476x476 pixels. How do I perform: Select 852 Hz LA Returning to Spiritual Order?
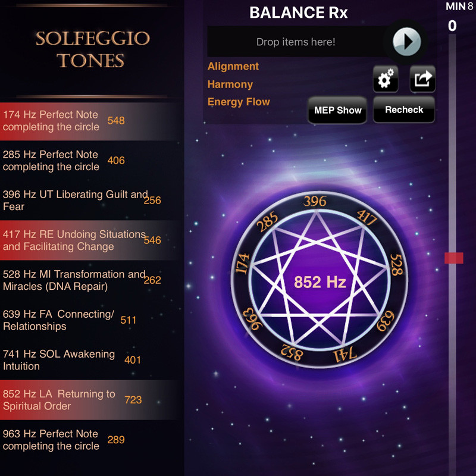[91, 400]
